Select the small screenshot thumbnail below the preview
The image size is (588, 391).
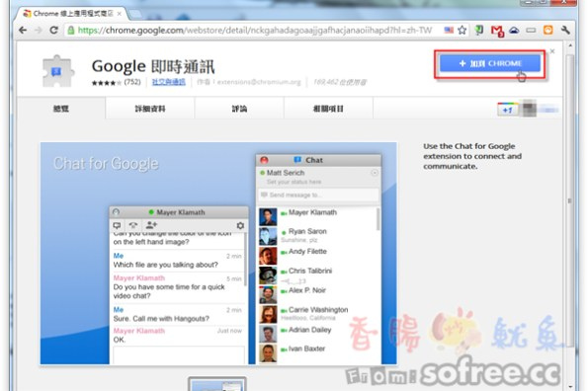coord(217,385)
